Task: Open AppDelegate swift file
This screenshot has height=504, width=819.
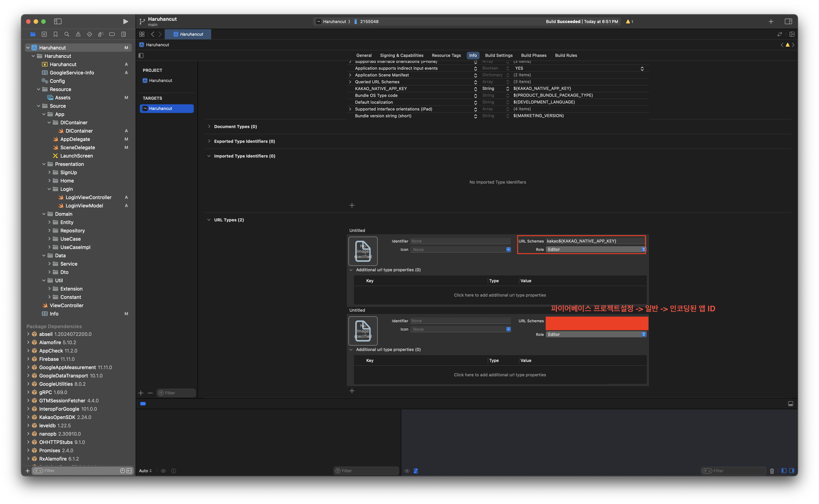Action: pos(75,139)
